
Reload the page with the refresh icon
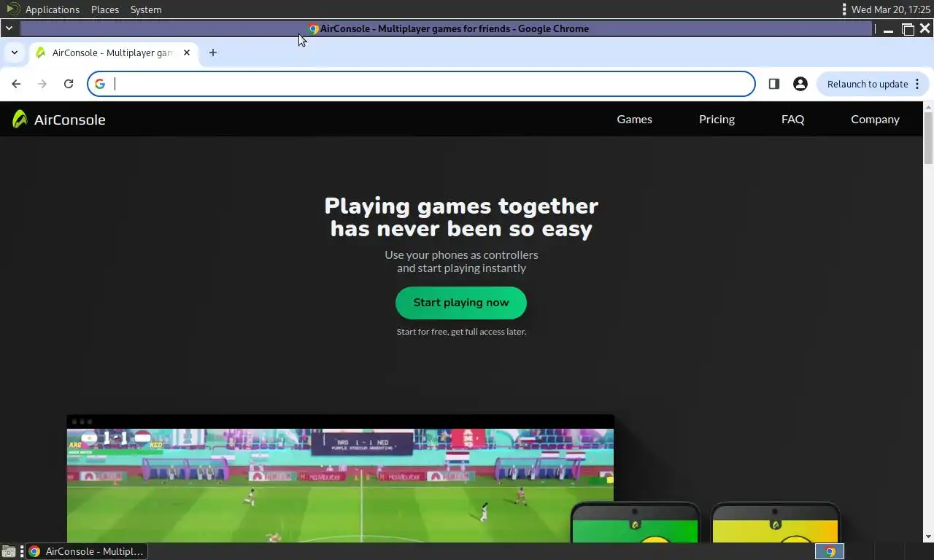[x=69, y=84]
